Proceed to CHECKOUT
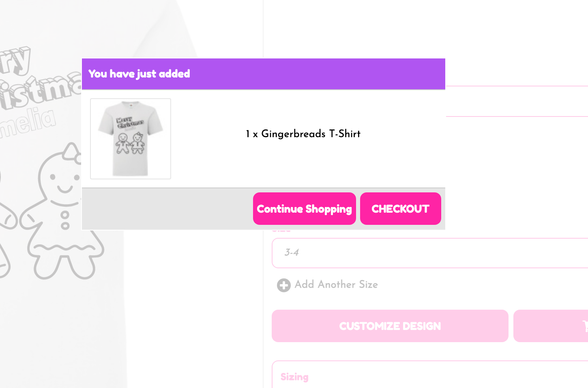 coord(400,209)
